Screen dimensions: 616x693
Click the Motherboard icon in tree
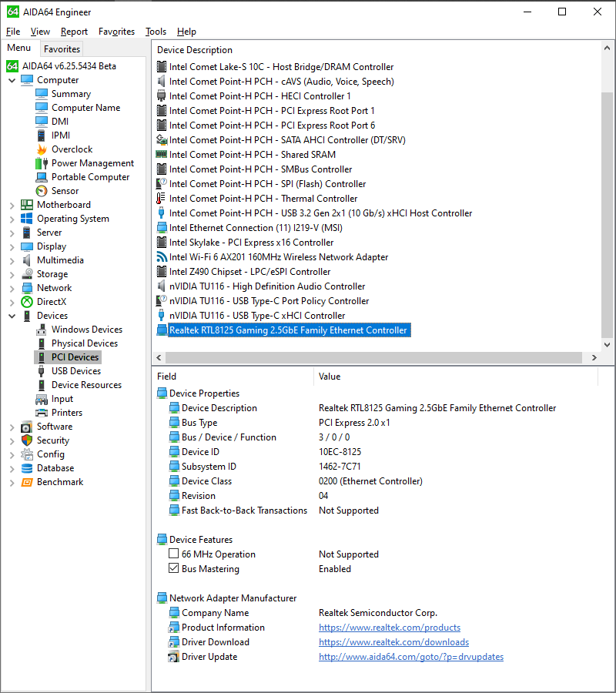[x=27, y=205]
